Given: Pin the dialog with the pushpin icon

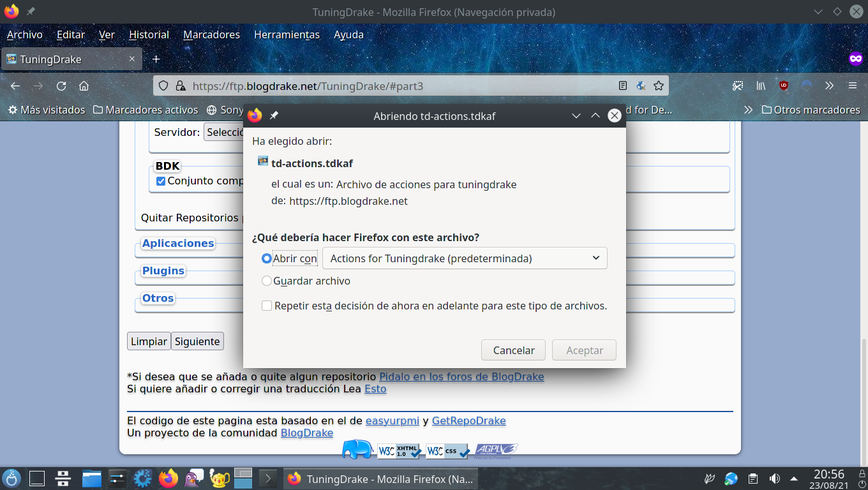Looking at the screenshot, I should [x=274, y=115].
